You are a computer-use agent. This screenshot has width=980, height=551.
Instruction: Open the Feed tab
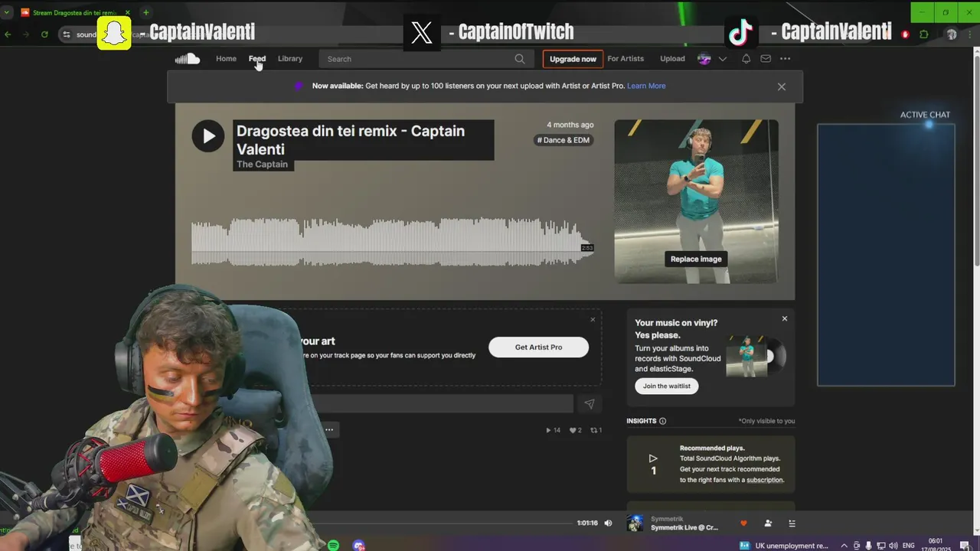pos(257,59)
